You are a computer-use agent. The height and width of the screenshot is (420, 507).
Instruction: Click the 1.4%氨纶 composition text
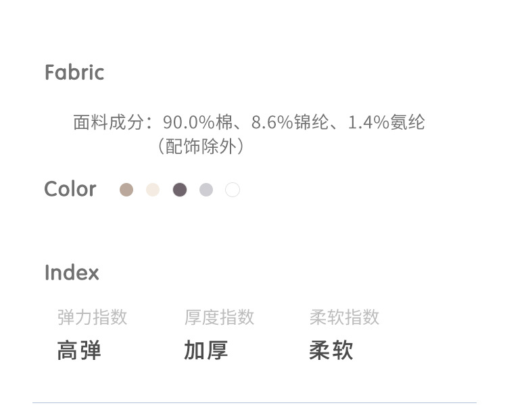click(x=386, y=122)
